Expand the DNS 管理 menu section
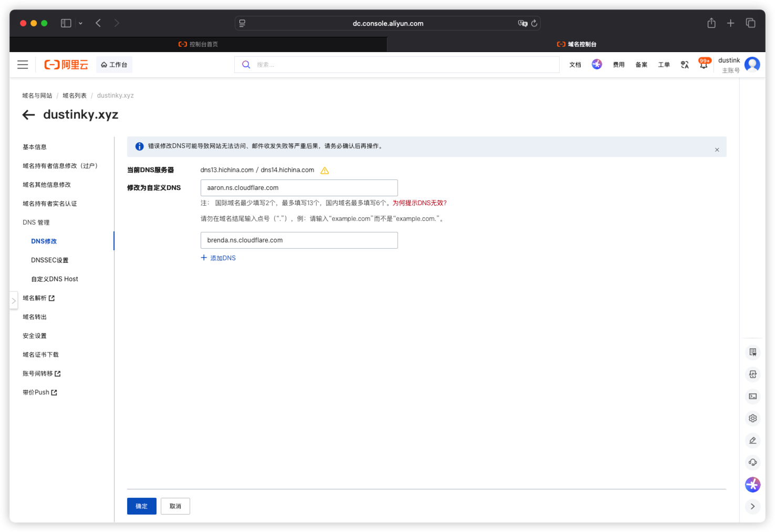Screen dimensions: 775x532 (x=36, y=222)
